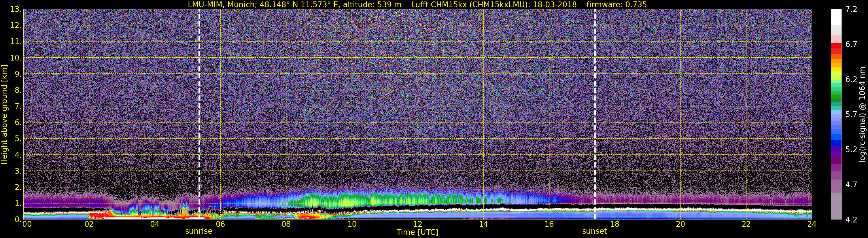The width and height of the screenshot is (868, 238).
Task: Click the colorbar tick value '6.2'
Action: (x=851, y=80)
